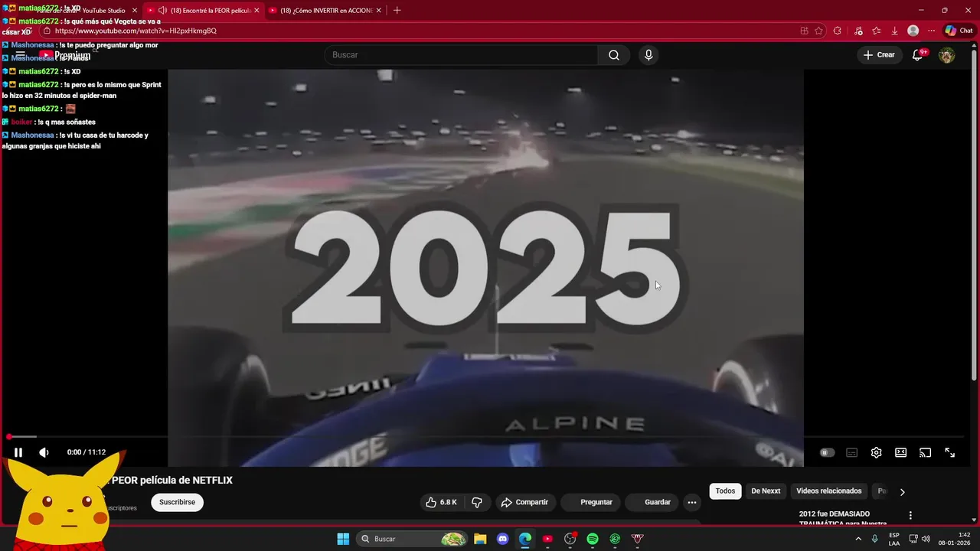Open YouTube notifications bell

(918, 55)
